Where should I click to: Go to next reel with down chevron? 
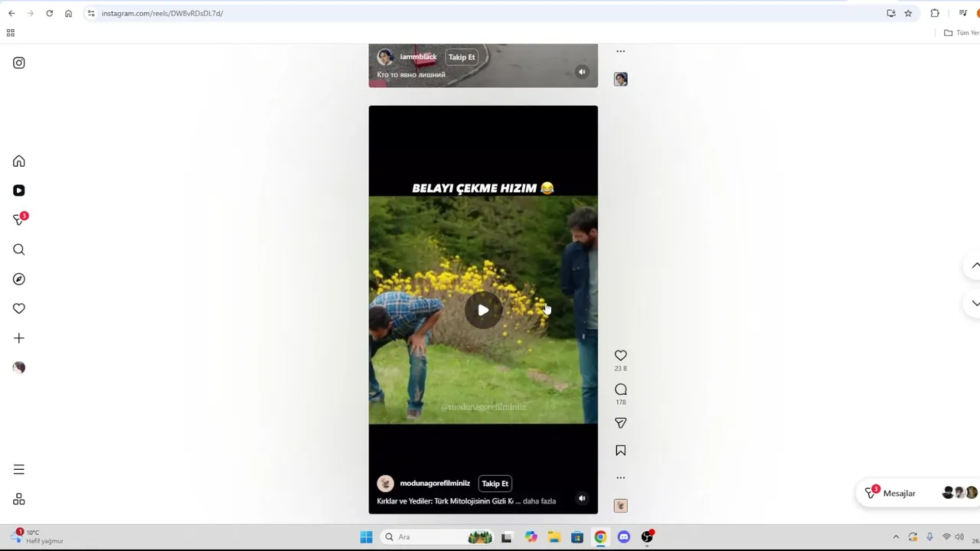point(975,303)
